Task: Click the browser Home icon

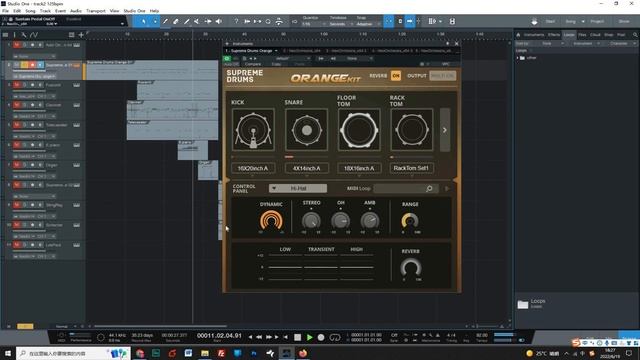Action: tap(518, 35)
